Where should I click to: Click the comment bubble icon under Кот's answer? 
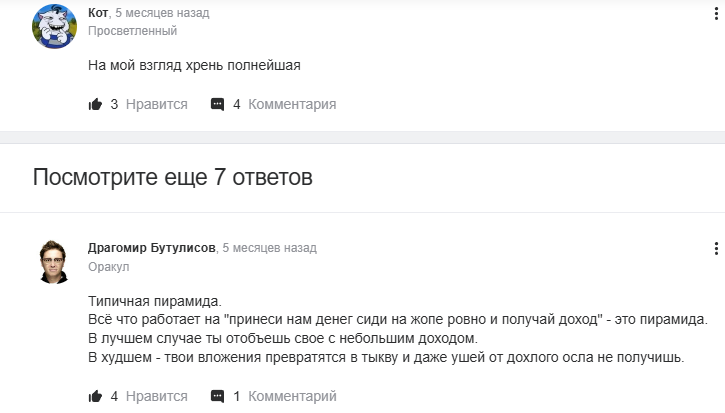point(217,104)
